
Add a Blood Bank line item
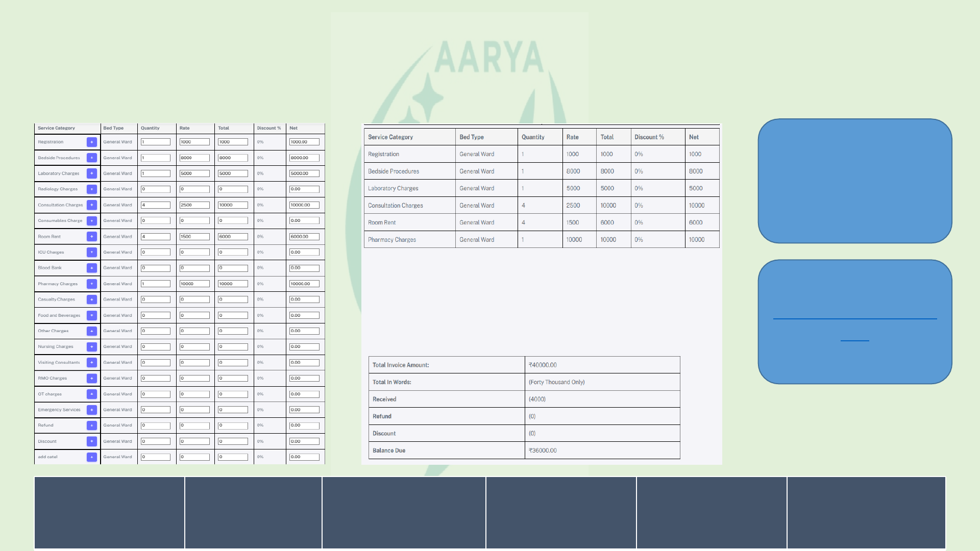pos(92,268)
